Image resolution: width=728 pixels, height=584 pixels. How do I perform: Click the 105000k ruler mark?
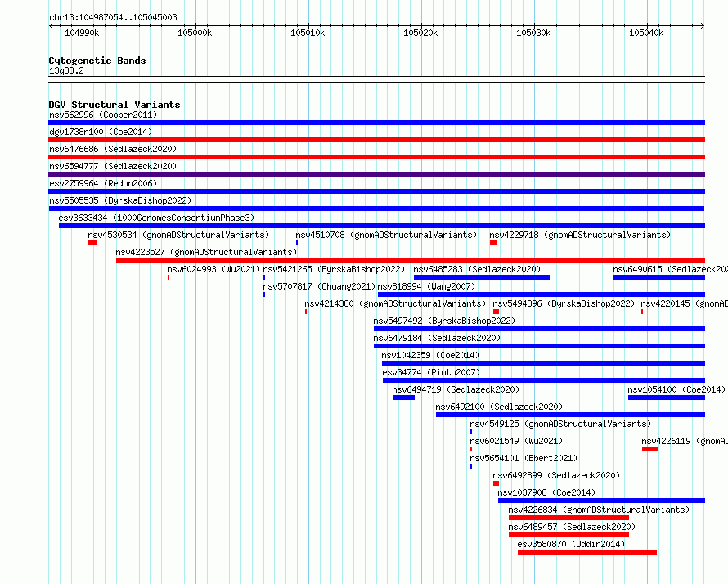pyautogui.click(x=195, y=33)
